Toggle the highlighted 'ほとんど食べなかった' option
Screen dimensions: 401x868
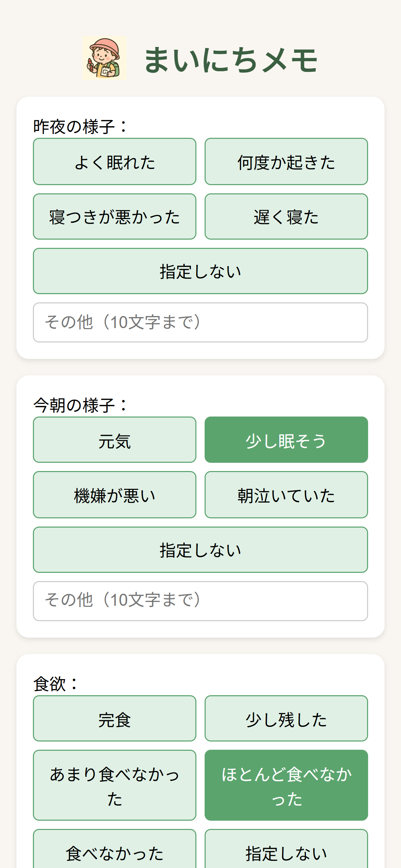tap(286, 785)
